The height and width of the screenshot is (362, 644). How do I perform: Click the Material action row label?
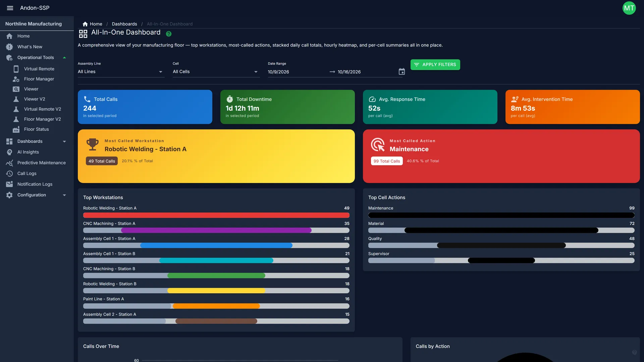tap(376, 224)
